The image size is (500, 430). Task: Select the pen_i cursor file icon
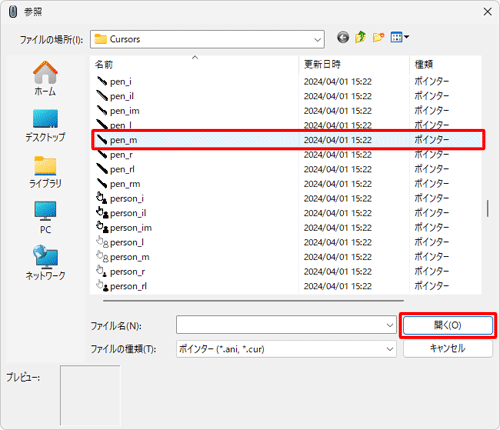coord(102,81)
